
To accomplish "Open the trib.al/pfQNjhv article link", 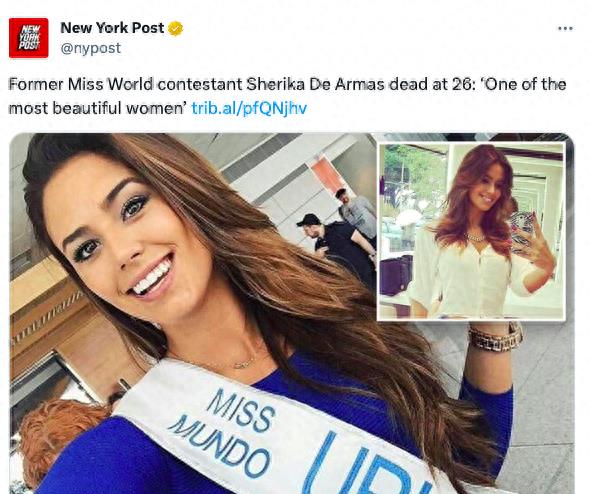I will (249, 108).
